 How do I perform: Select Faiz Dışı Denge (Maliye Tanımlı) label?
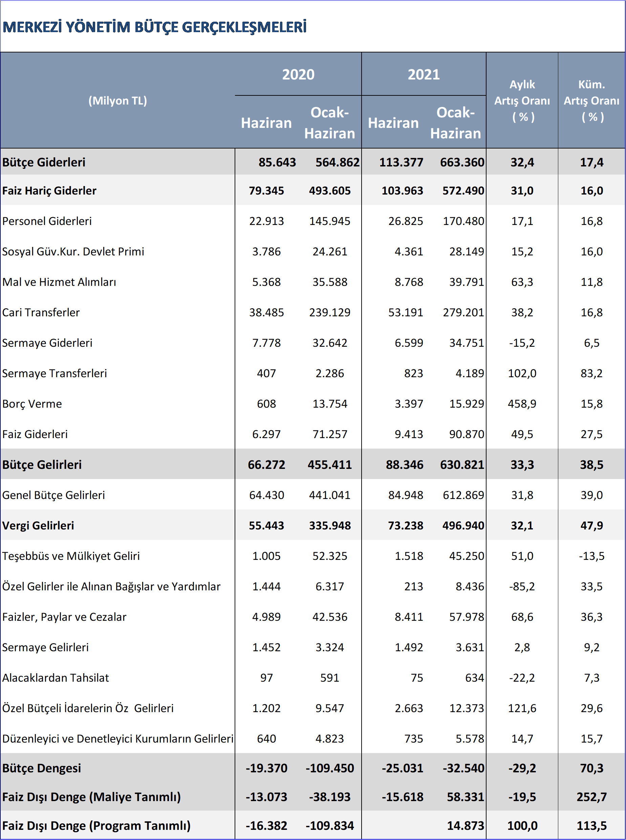92,797
